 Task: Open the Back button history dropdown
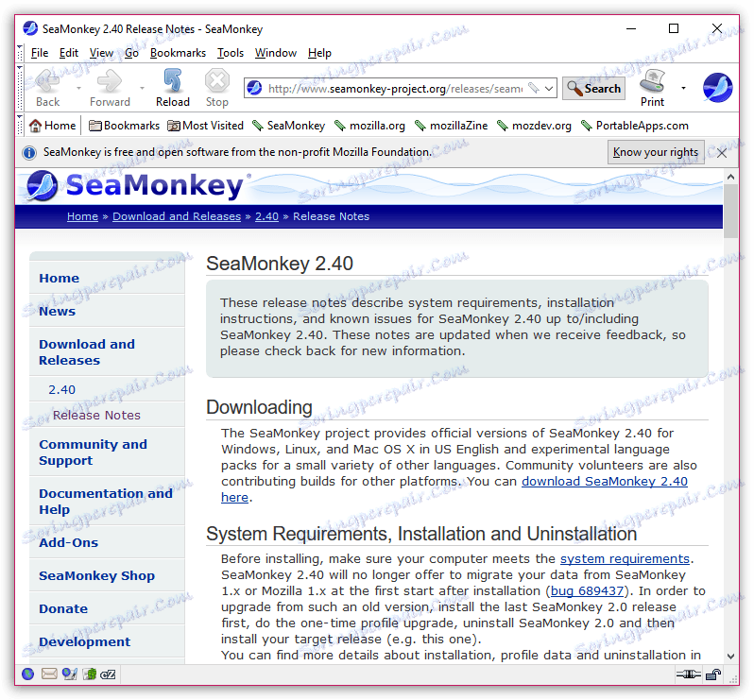[x=78, y=89]
